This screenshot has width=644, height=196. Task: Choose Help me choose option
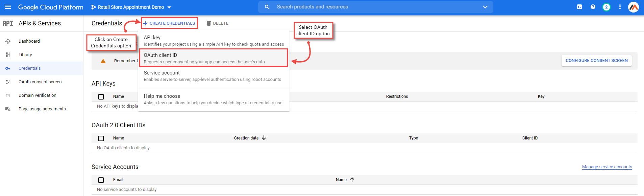214,99
